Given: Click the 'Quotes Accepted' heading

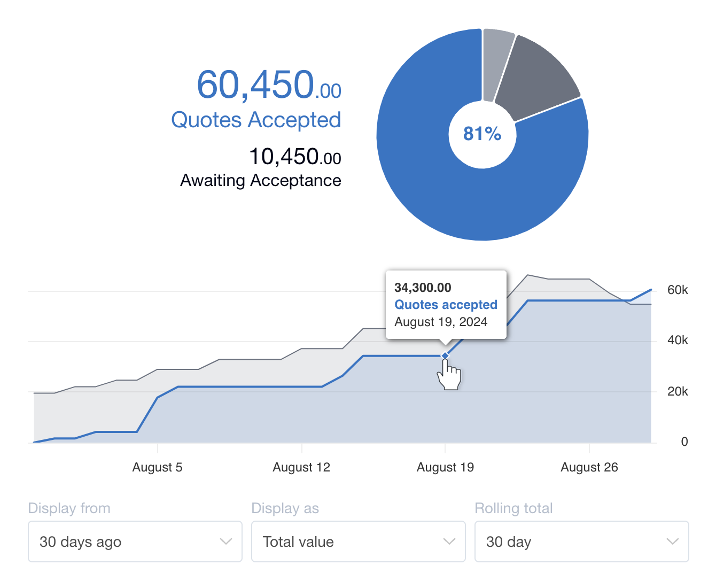Looking at the screenshot, I should tap(256, 120).
